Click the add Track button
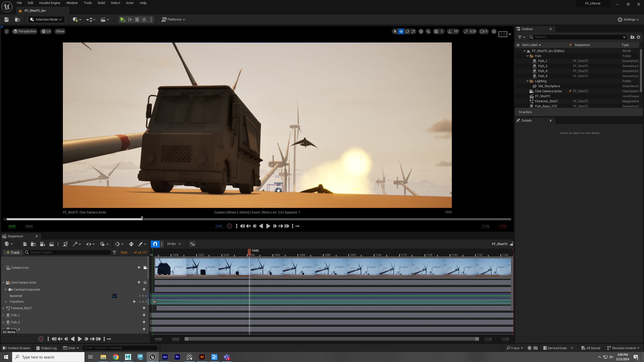The image size is (644, 362). (x=13, y=252)
